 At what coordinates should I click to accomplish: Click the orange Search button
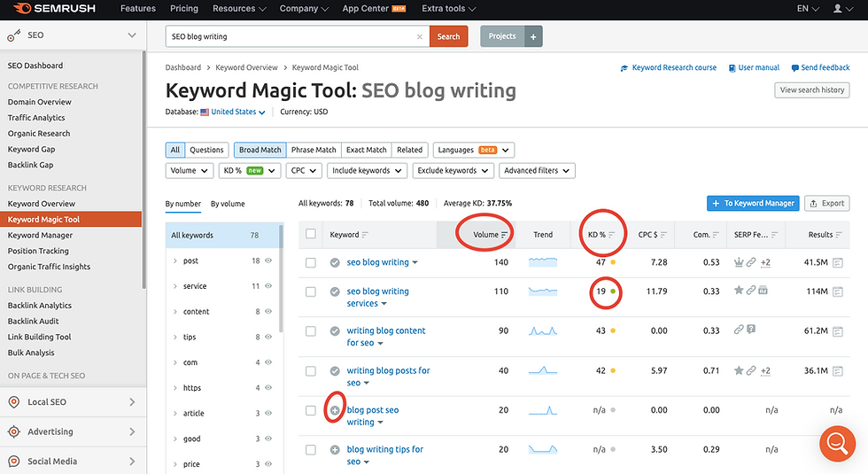point(448,36)
